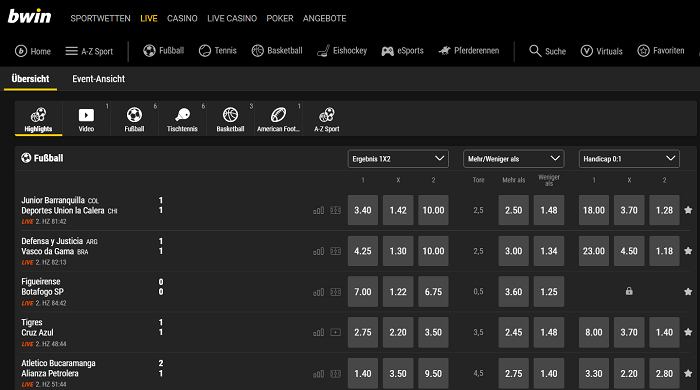
Task: Open the Handicap 0:1 dropdown
Action: (629, 159)
